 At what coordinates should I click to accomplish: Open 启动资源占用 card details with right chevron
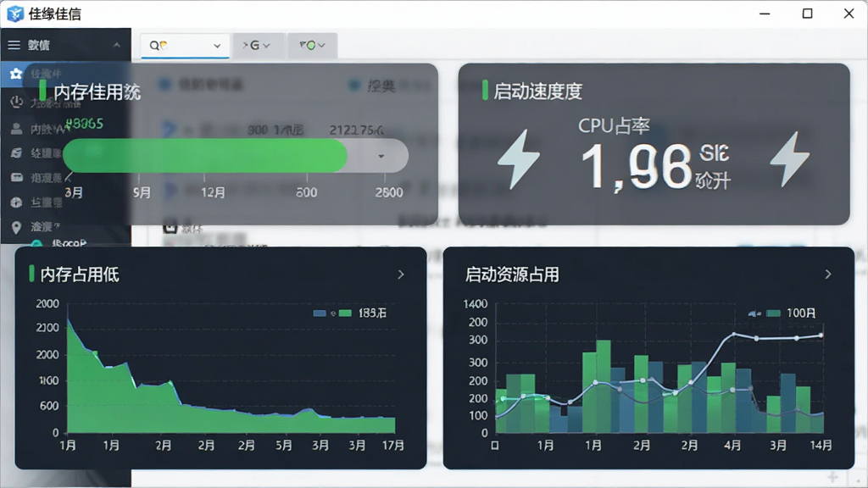[x=828, y=274]
